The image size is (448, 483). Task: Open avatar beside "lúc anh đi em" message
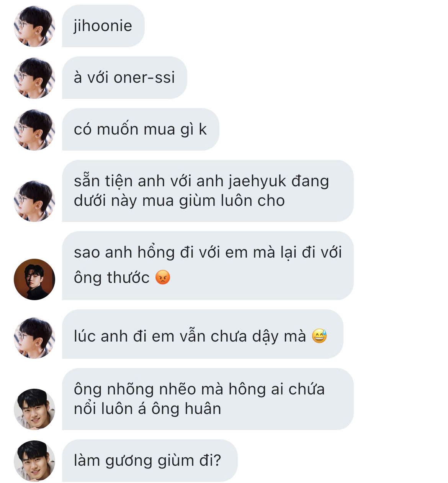(34, 338)
